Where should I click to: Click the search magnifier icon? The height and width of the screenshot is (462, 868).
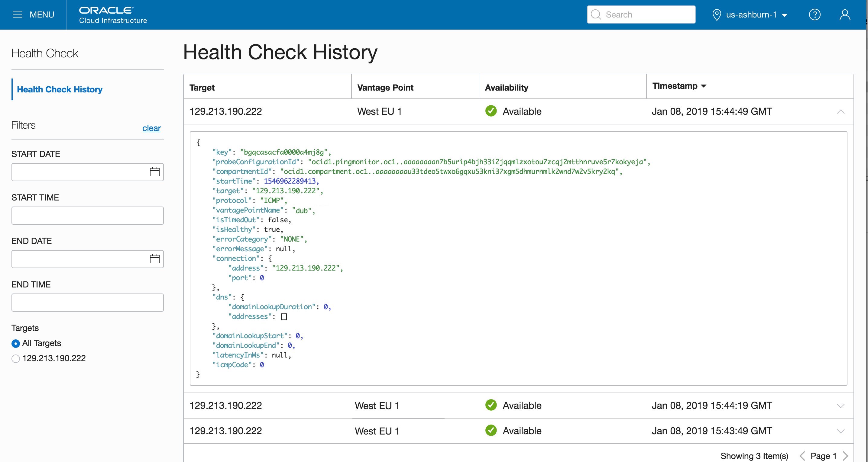coord(596,14)
